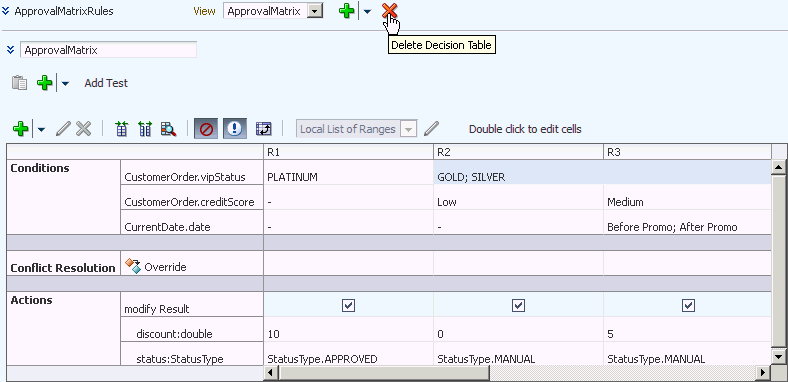Click the Add Test button
The height and width of the screenshot is (382, 788).
(x=106, y=83)
